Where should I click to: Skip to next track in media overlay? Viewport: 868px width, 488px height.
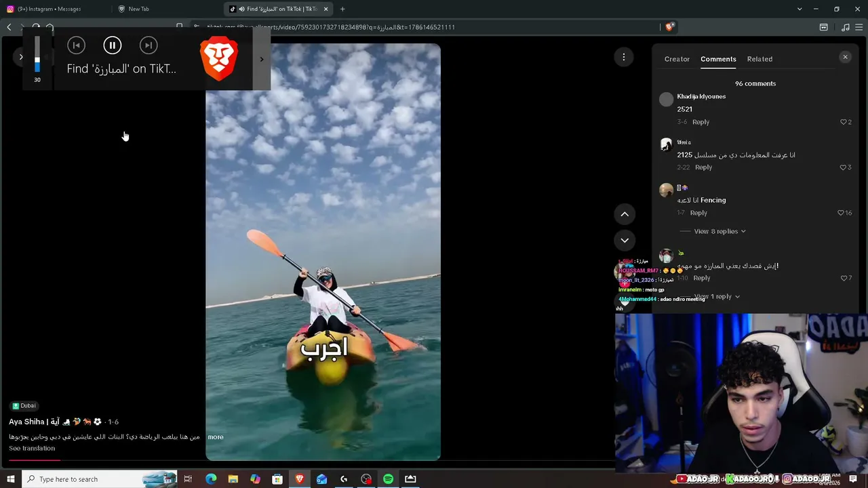click(x=149, y=45)
